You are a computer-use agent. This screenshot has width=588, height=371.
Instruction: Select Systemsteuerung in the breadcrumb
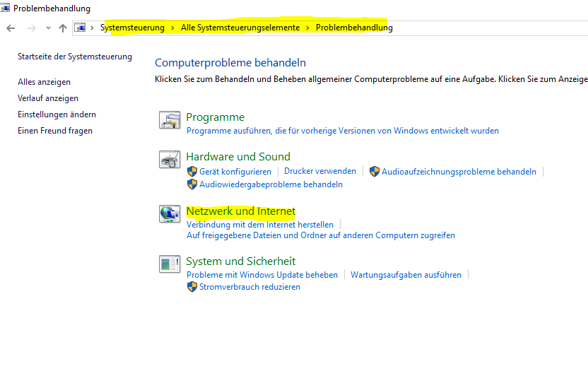(132, 28)
